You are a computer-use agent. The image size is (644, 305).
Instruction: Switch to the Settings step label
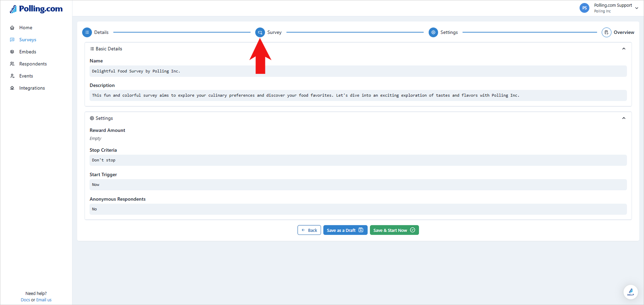(x=449, y=32)
